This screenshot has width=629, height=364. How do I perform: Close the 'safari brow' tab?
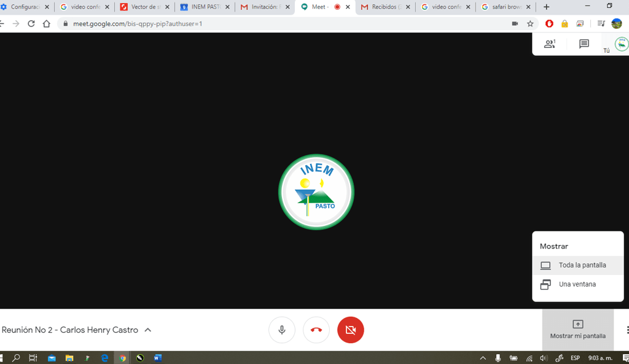pyautogui.click(x=528, y=7)
